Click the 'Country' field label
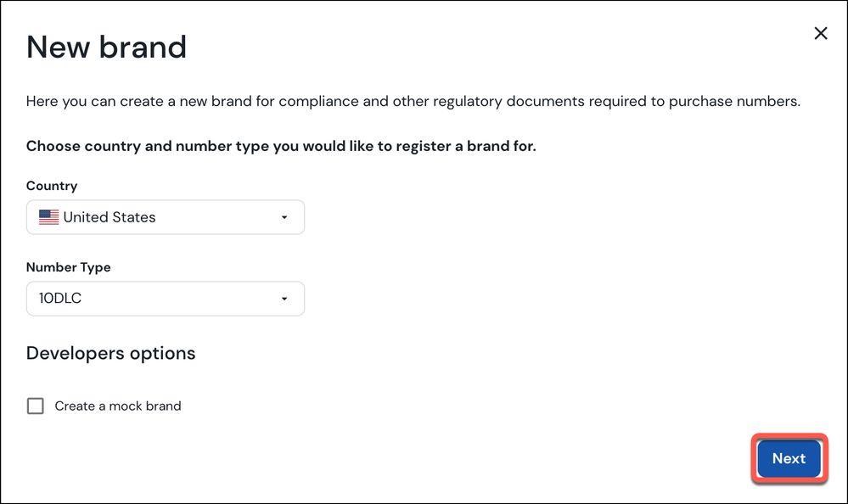The height and width of the screenshot is (504, 848). point(52,186)
